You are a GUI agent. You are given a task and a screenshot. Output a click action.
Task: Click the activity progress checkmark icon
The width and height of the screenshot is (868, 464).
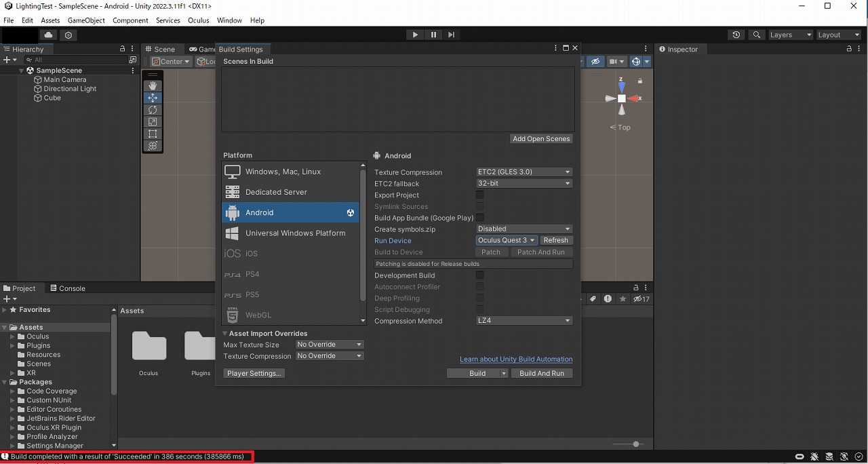(x=859, y=457)
